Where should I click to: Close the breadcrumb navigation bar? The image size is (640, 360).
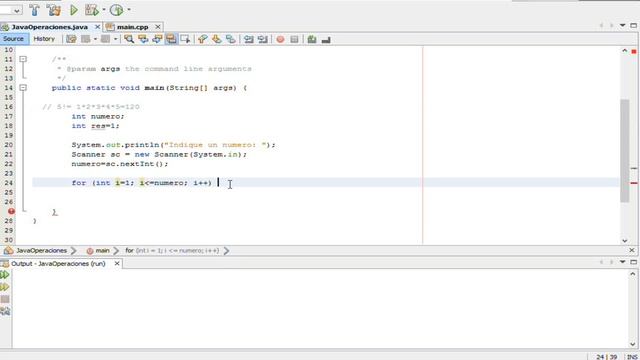point(632,250)
